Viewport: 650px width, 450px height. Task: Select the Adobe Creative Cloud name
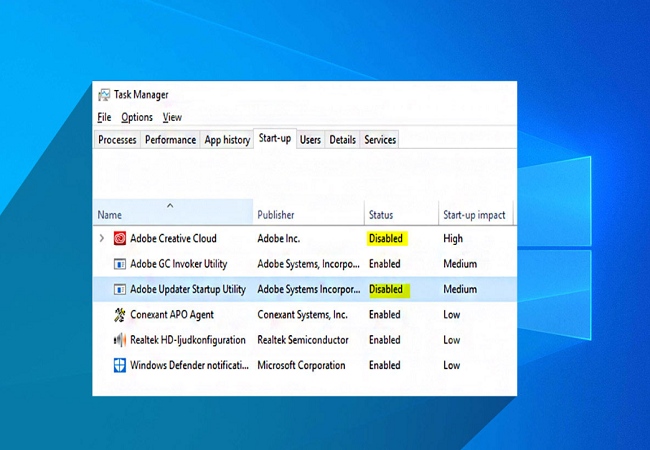tap(173, 239)
